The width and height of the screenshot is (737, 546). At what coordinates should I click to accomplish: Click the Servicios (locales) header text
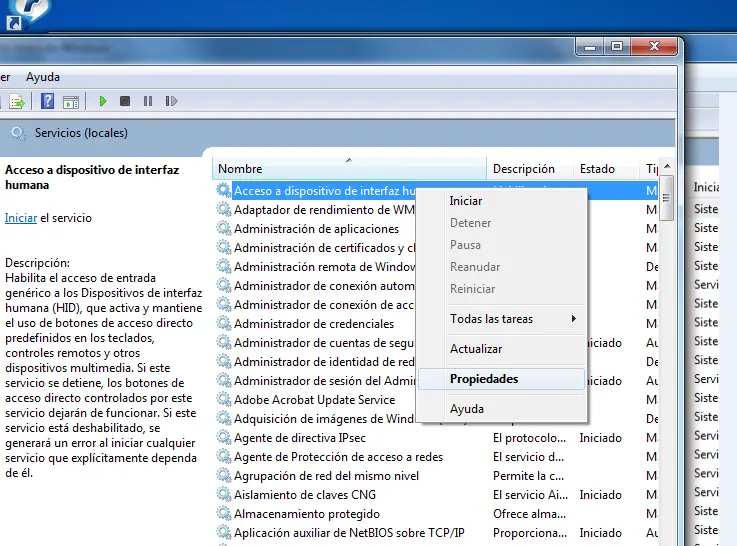[81, 133]
